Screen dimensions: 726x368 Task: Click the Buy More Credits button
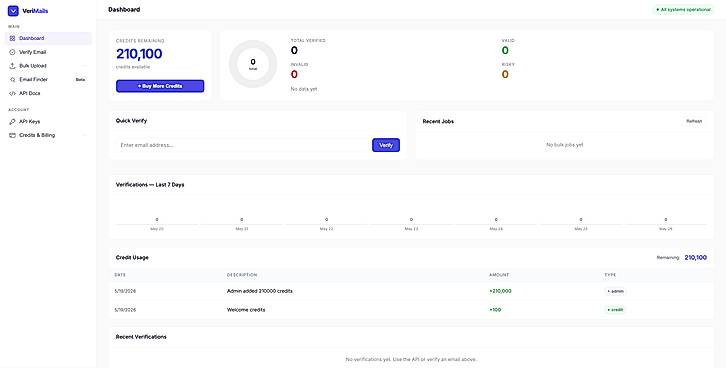tap(160, 86)
